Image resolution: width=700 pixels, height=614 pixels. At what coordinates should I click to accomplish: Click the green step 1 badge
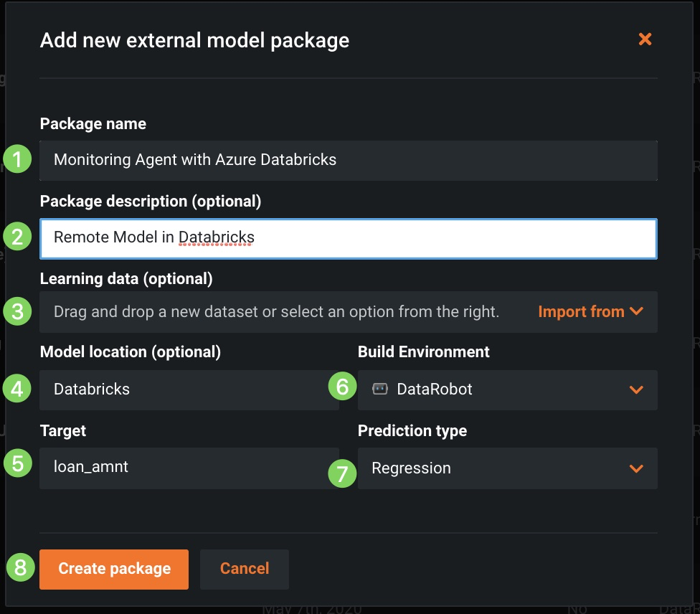(18, 159)
